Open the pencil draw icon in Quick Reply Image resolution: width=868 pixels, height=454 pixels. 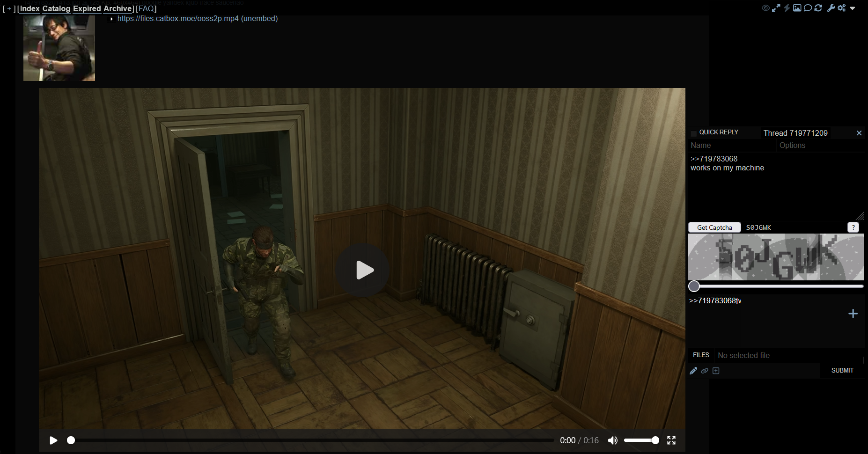[693, 371]
